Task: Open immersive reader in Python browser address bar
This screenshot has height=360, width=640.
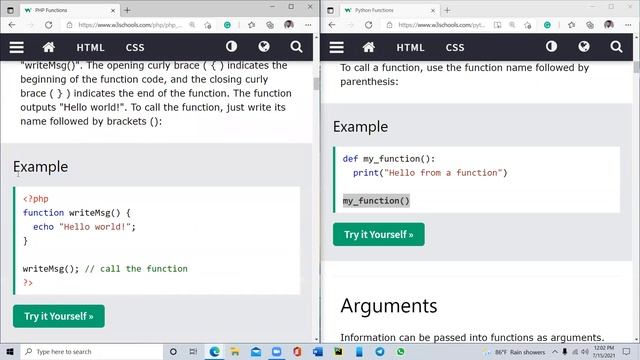Action: pyautogui.click(x=497, y=25)
